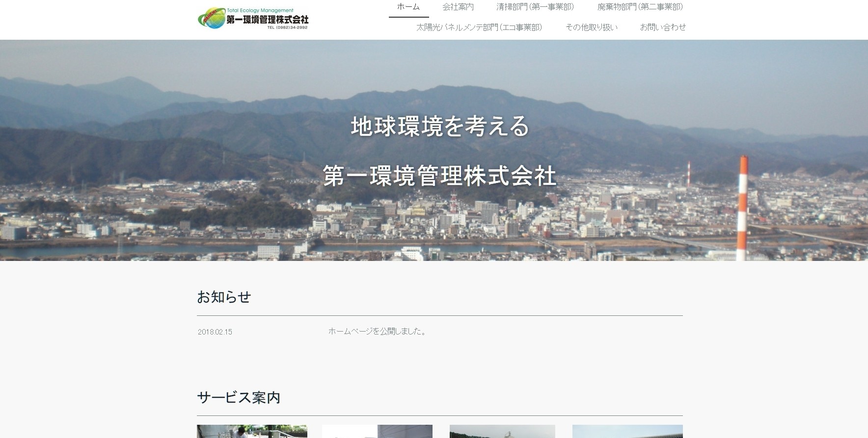Navigate to 太陽光パネルメンテ部門(エコ事業部)

tap(479, 27)
